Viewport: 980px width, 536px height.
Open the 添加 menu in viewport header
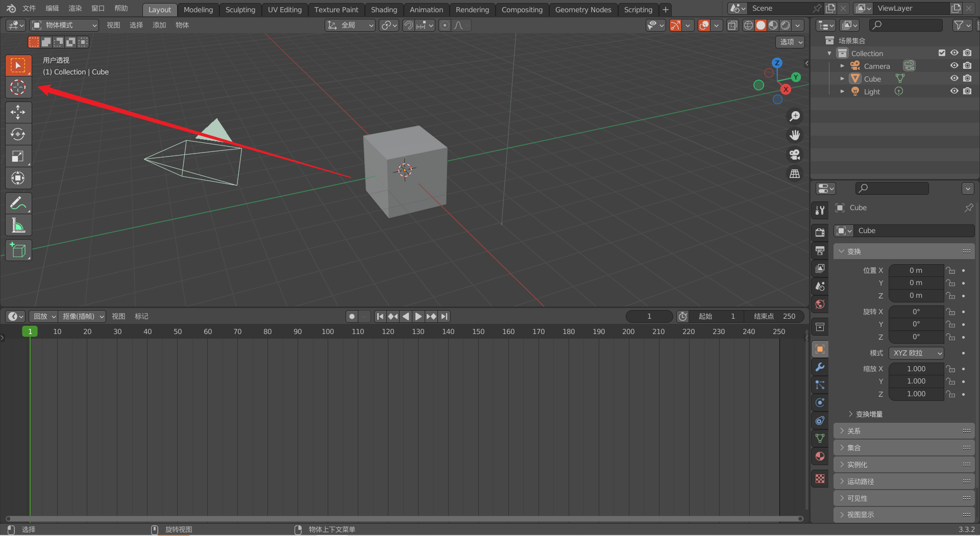coord(159,25)
